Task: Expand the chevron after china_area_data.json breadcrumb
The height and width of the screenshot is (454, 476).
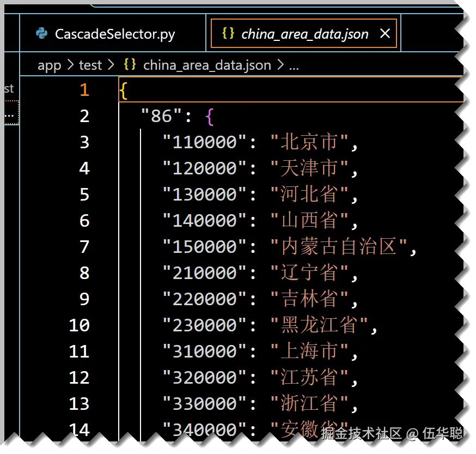Action: [x=280, y=65]
